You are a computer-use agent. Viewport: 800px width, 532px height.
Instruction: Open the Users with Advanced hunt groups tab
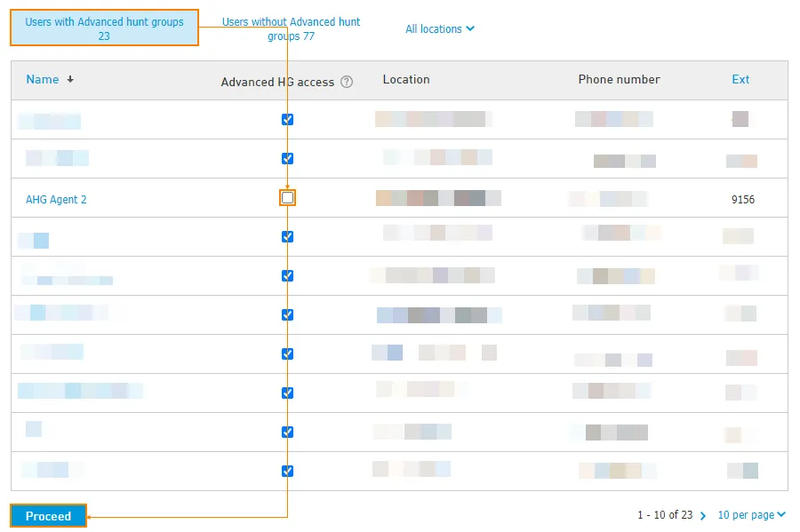[x=104, y=28]
